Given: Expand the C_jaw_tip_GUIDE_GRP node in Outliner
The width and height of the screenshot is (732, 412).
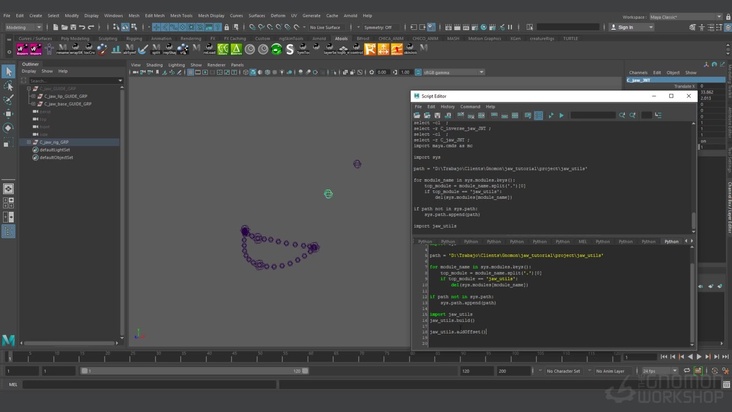Looking at the screenshot, I should pyautogui.click(x=33, y=96).
